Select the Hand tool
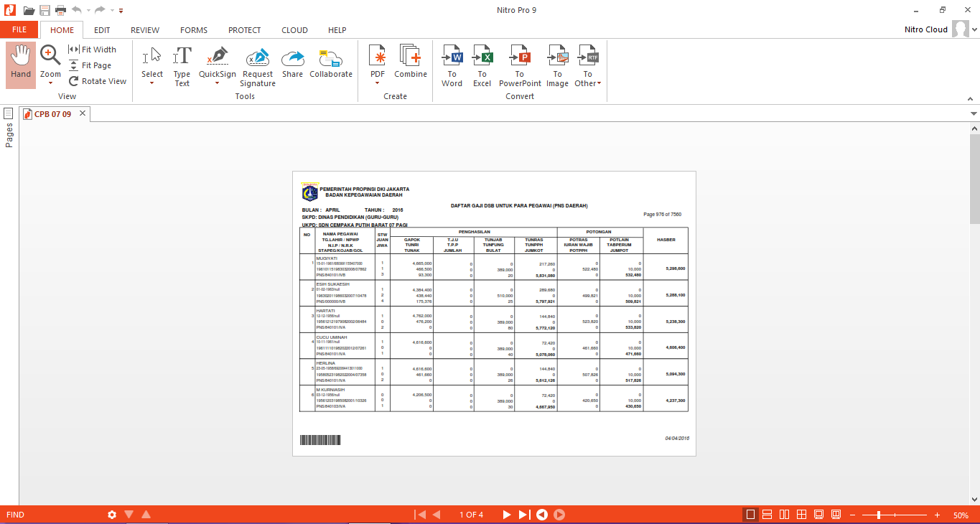980x524 pixels. [x=21, y=65]
